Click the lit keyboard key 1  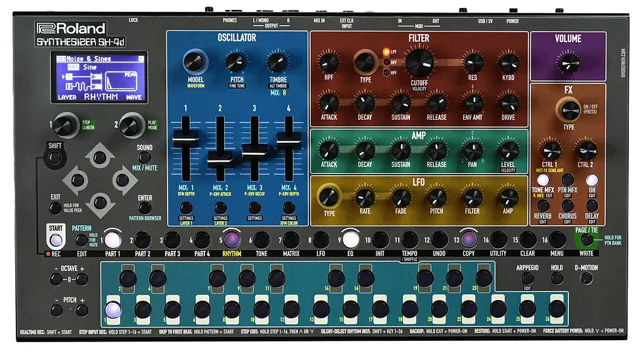coord(112,309)
